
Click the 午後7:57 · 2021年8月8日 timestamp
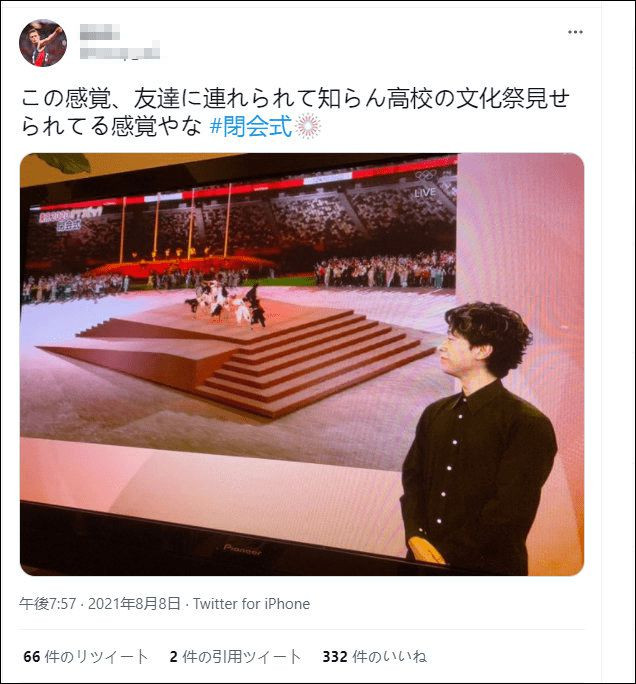tap(99, 604)
